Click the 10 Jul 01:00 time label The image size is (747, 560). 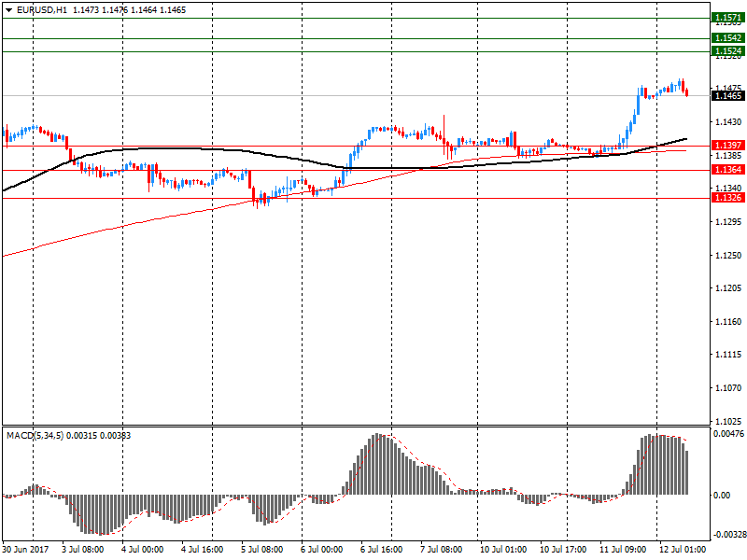click(x=503, y=550)
